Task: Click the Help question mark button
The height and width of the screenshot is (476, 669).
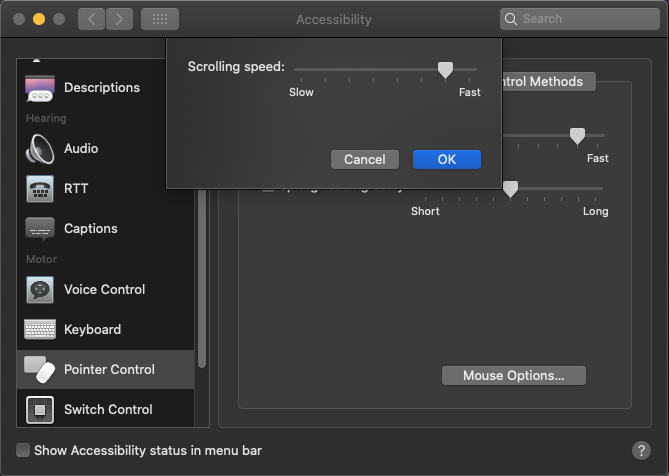Action: click(642, 450)
